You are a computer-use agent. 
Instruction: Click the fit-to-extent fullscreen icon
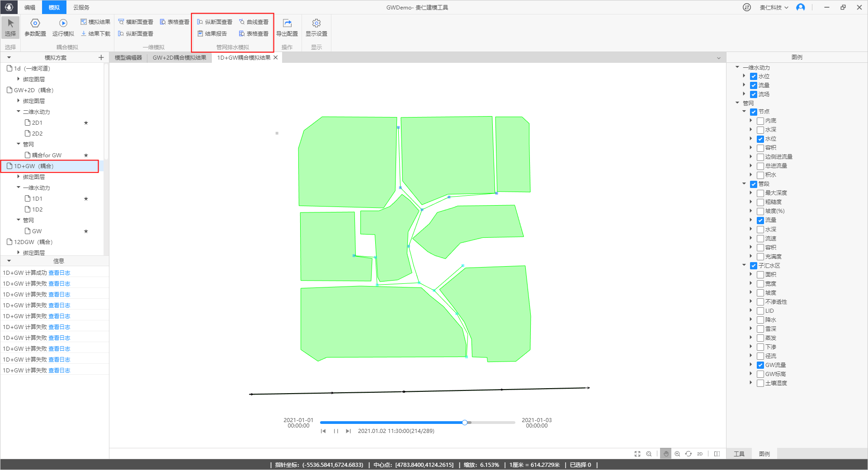(x=637, y=454)
